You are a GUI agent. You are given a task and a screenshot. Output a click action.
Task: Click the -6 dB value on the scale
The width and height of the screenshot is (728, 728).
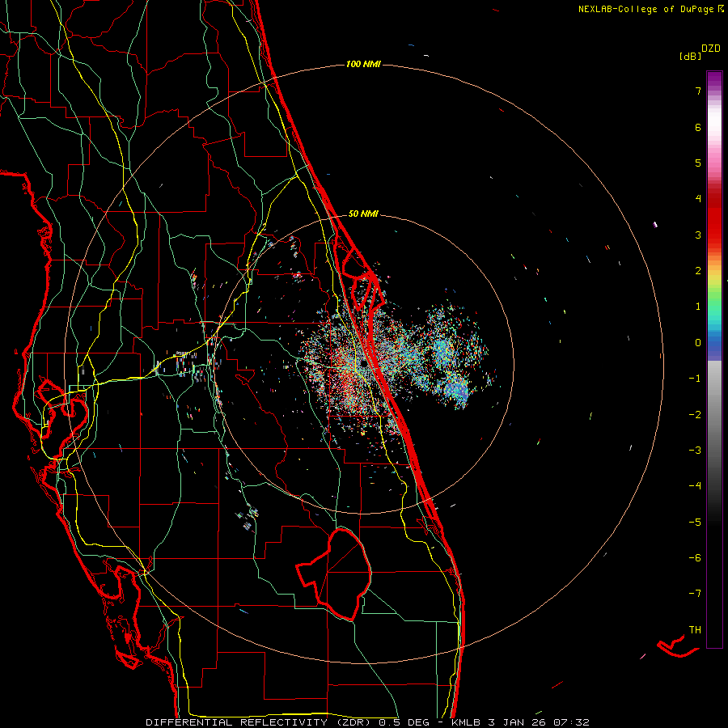tap(695, 558)
